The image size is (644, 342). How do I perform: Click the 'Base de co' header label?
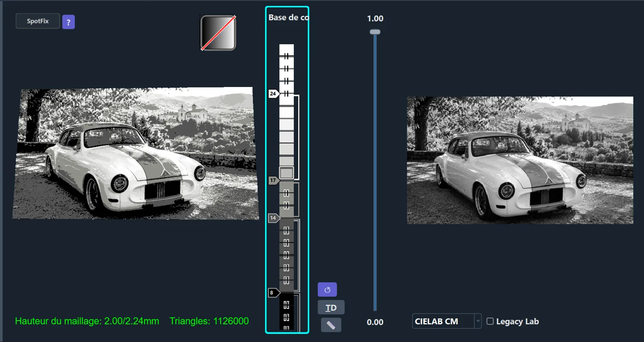(x=289, y=17)
